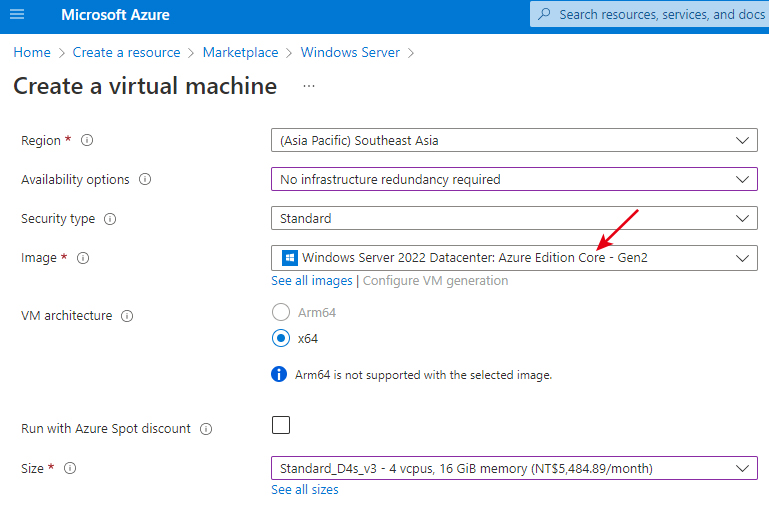Image resolution: width=769 pixels, height=508 pixels.
Task: Go to Marketplace breadcrumb
Action: click(x=240, y=52)
